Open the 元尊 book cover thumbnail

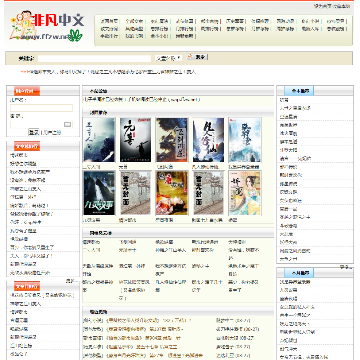135,140
